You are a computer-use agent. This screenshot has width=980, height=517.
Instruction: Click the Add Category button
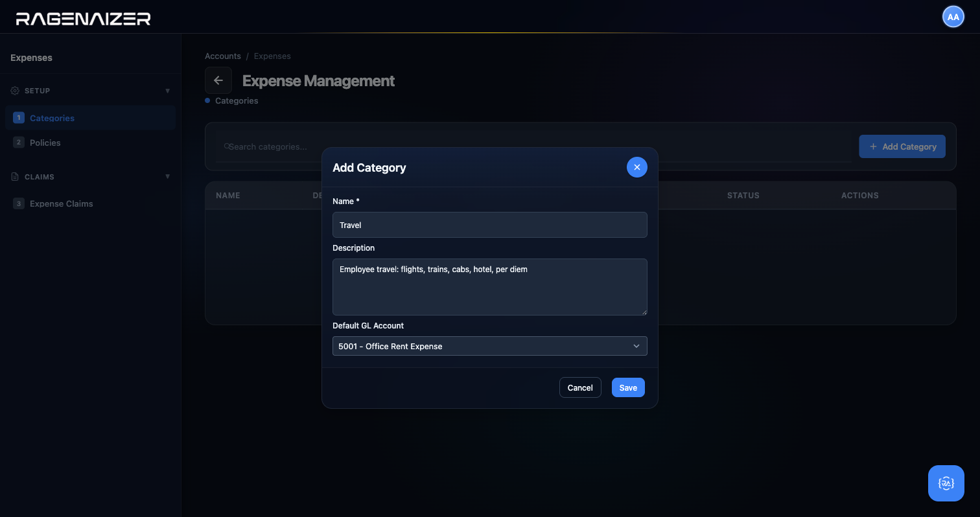(x=902, y=146)
